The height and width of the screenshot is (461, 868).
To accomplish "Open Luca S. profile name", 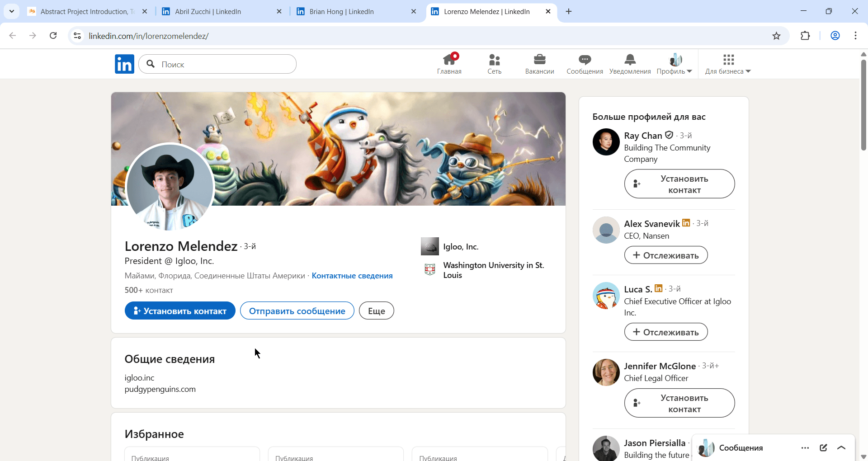I will [638, 289].
